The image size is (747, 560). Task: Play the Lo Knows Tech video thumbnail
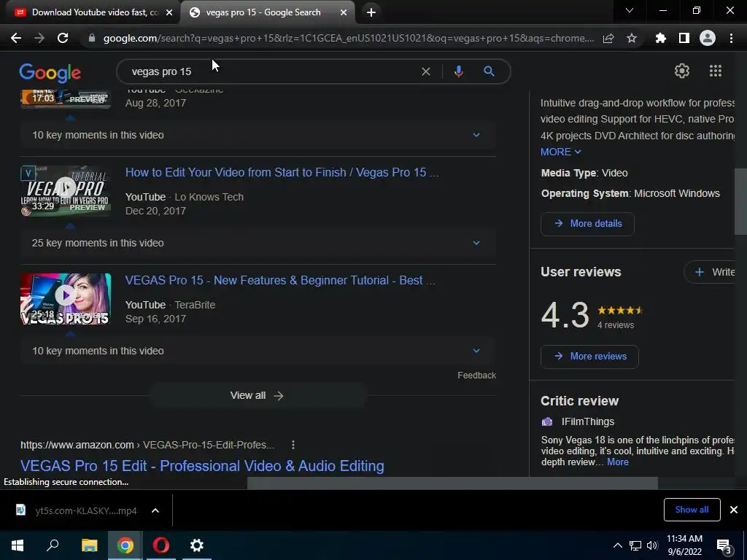coord(66,190)
